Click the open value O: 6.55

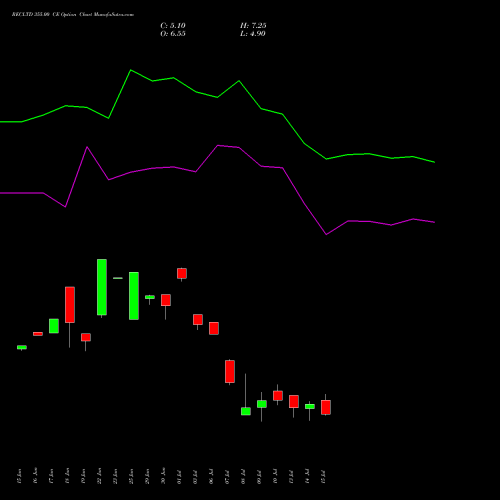173,34
